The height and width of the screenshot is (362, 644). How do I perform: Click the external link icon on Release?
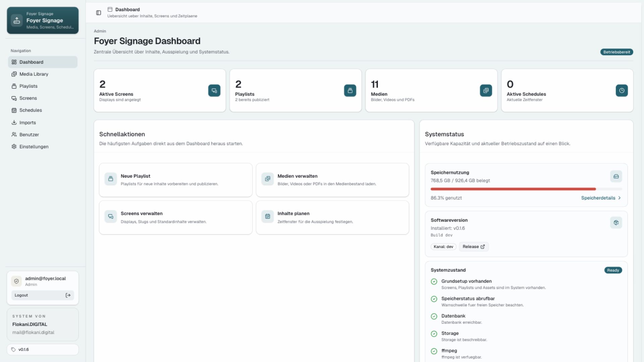click(x=483, y=247)
